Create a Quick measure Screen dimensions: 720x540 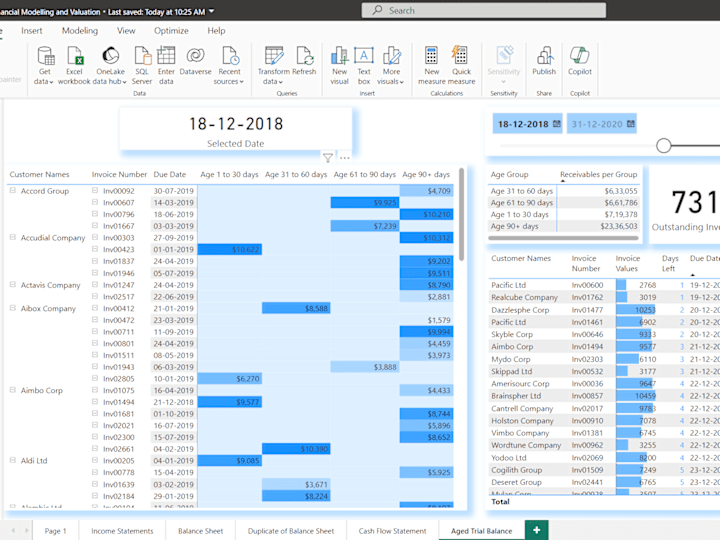click(461, 66)
